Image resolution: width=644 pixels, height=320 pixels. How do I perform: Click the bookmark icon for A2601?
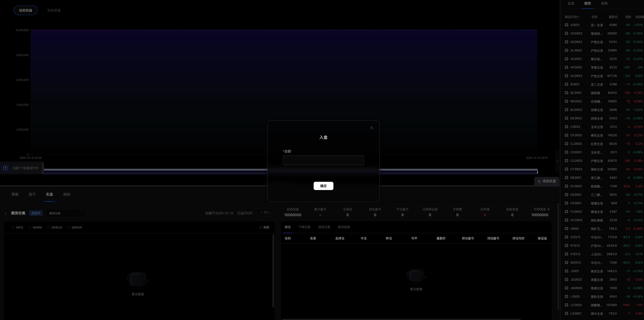point(566,25)
